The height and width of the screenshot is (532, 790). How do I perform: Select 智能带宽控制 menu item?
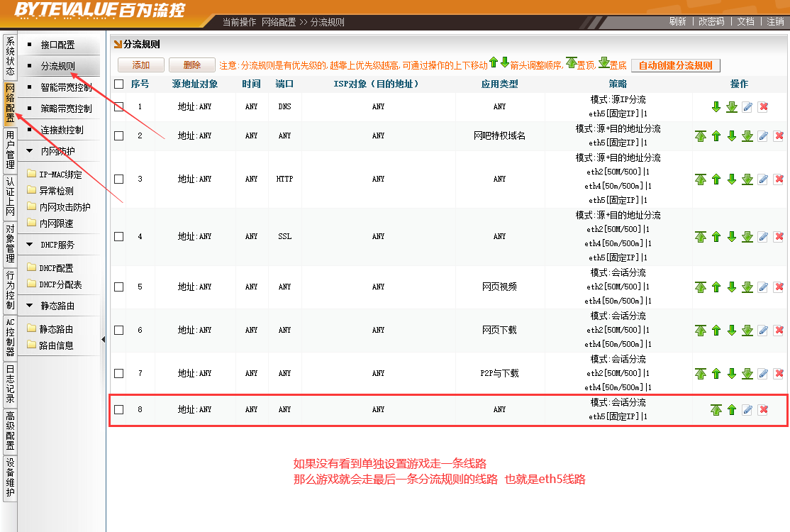(x=66, y=88)
